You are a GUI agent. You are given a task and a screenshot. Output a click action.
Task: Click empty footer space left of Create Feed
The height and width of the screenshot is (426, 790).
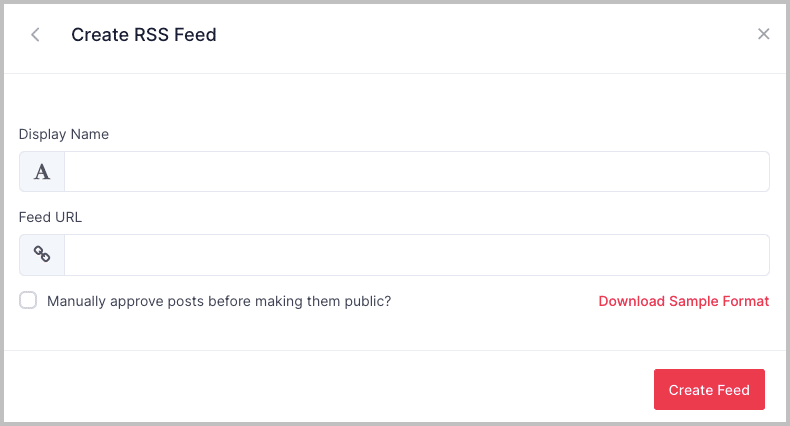click(x=330, y=390)
